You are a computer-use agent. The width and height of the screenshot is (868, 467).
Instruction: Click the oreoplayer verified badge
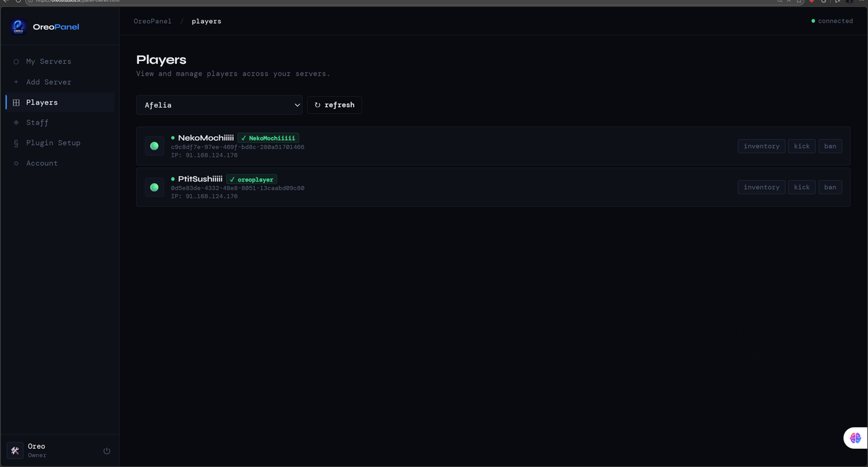pos(252,180)
